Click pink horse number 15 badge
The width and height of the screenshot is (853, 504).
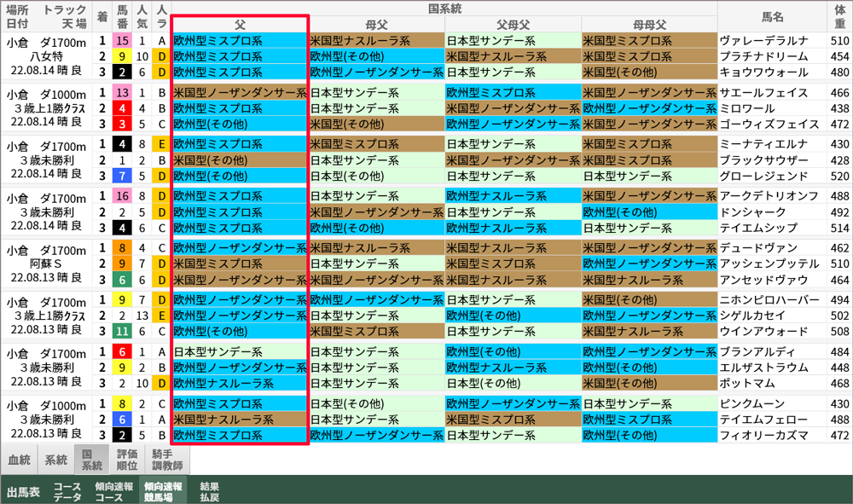(x=122, y=41)
